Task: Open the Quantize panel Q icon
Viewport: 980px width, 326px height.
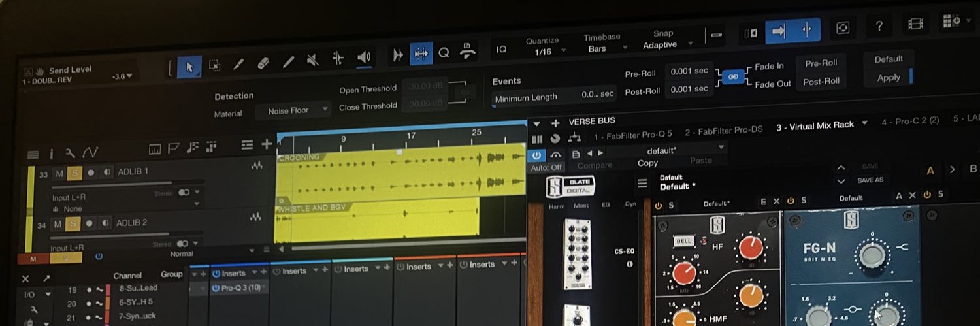Action: tap(444, 53)
